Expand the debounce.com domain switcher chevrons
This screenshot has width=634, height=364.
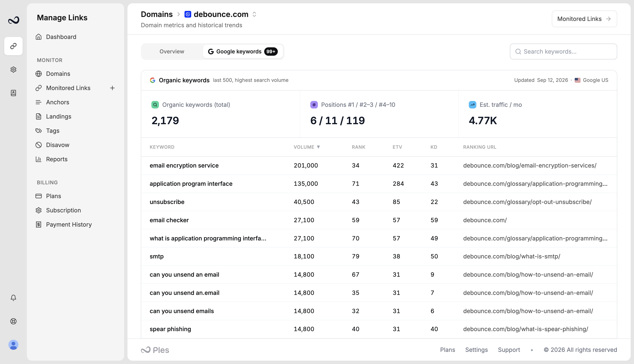click(x=254, y=14)
